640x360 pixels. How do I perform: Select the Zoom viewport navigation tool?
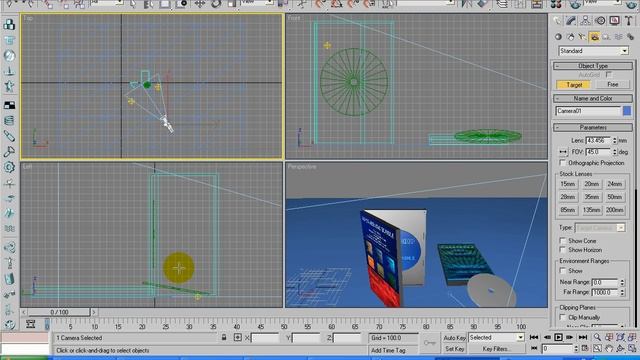coord(597,338)
